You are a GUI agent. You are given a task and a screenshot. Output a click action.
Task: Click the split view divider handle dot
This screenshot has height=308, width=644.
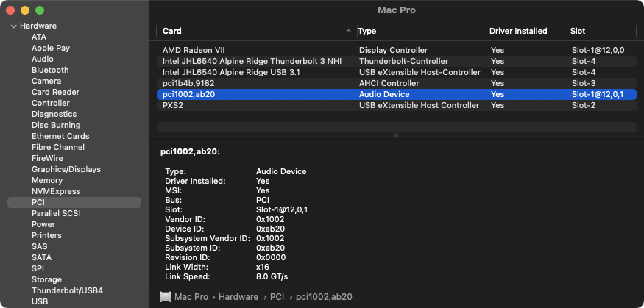[x=396, y=135]
